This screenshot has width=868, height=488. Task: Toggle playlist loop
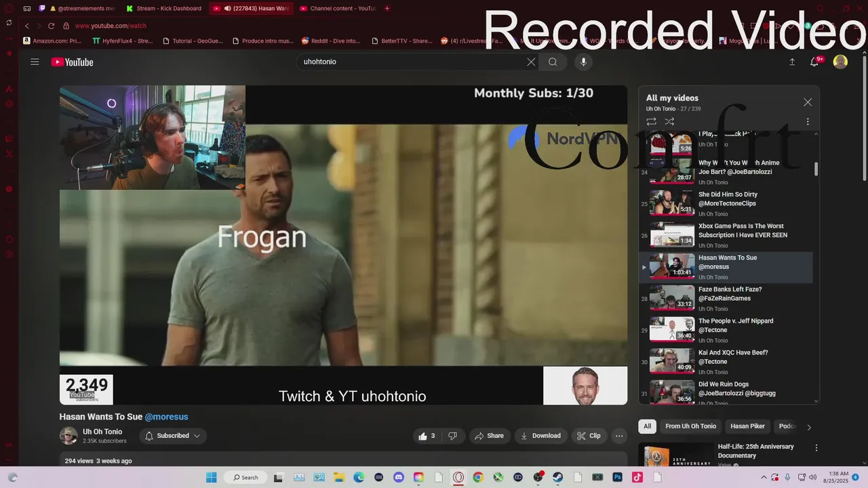pyautogui.click(x=651, y=122)
